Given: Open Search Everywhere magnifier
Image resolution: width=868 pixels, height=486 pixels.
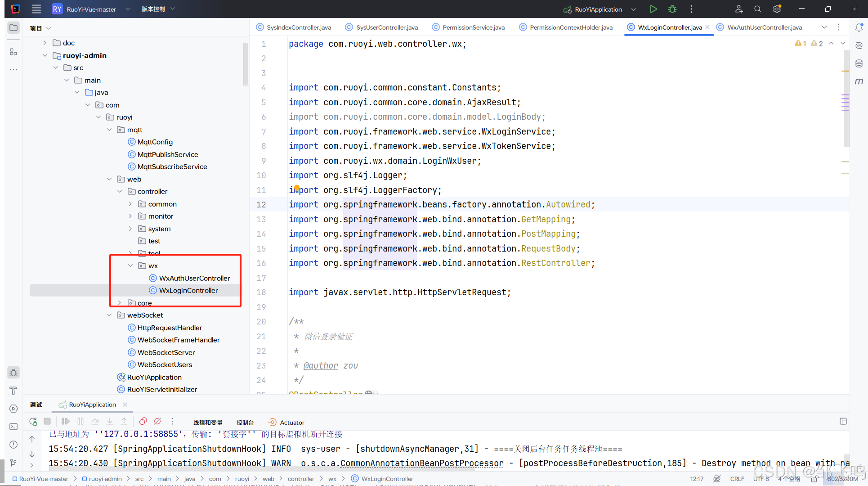Looking at the screenshot, I should click(758, 9).
